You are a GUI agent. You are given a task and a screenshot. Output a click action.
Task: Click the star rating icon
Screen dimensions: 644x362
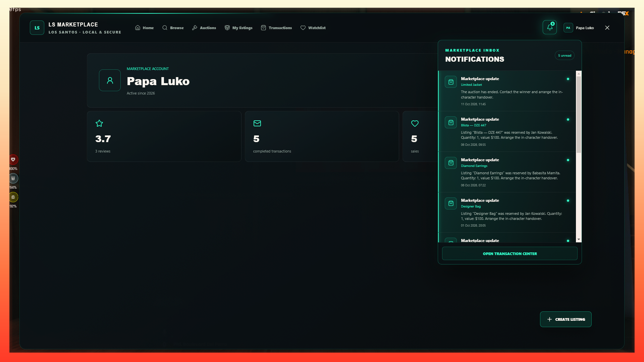(x=99, y=123)
